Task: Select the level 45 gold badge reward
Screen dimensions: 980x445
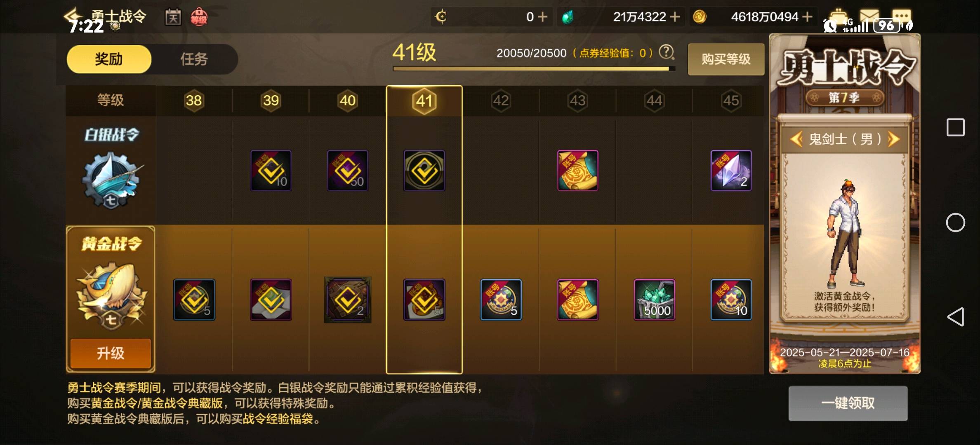Action: pos(731,300)
